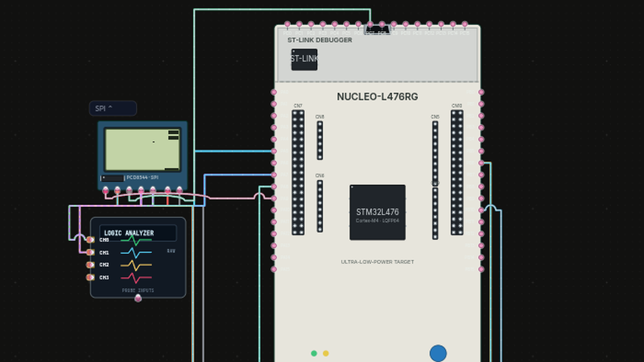Image resolution: width=644 pixels, height=362 pixels.
Task: Collapse the SPI dropdown label
Action: pyautogui.click(x=113, y=108)
